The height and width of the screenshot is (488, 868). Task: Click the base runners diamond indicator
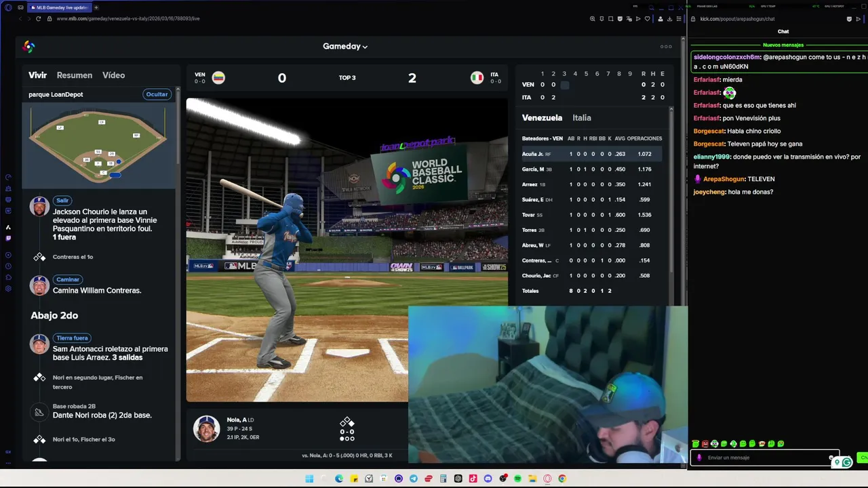(x=347, y=422)
